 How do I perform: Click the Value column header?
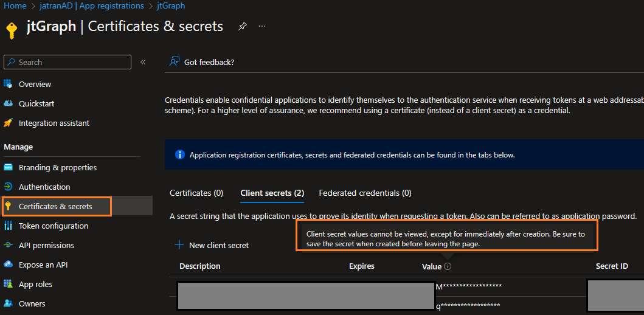click(432, 266)
